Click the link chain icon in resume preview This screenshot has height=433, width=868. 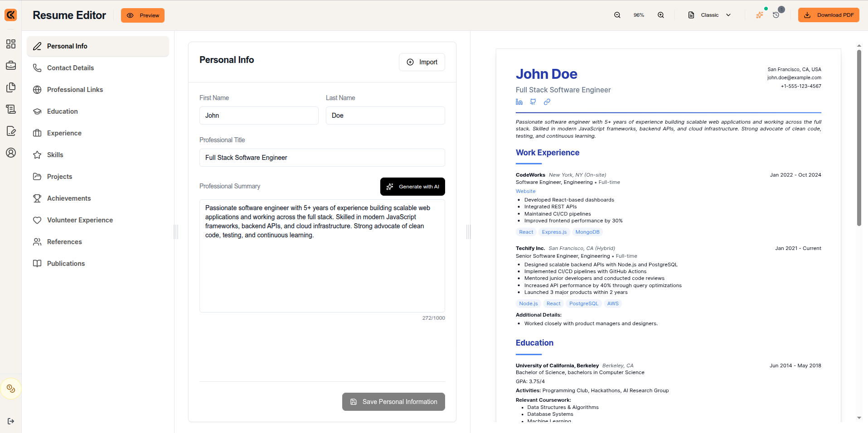(x=547, y=102)
